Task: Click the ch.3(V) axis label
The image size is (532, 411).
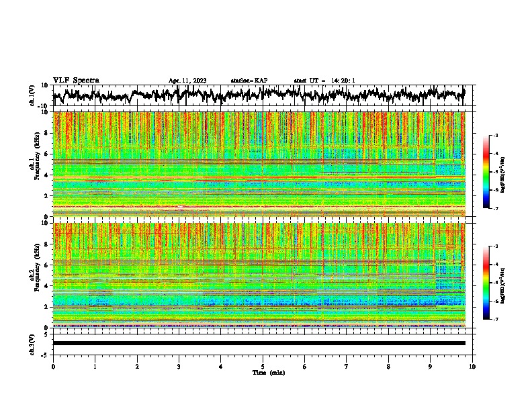Action: click(x=32, y=345)
